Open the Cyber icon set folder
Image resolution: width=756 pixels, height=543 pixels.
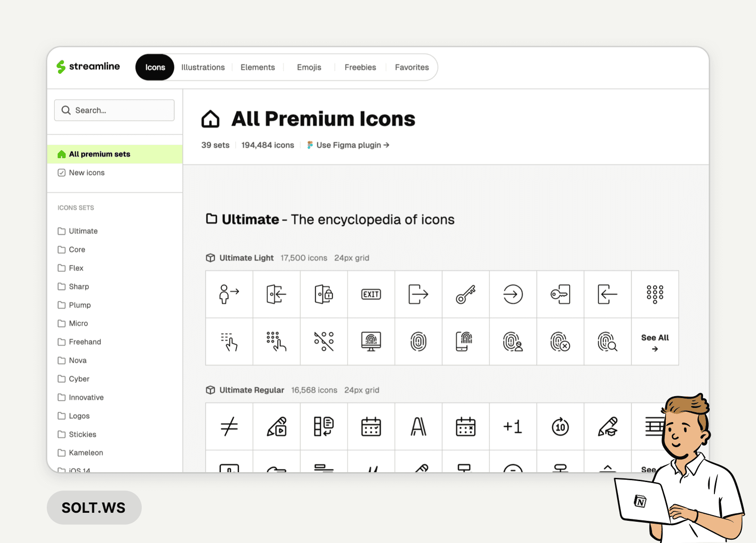click(x=73, y=379)
